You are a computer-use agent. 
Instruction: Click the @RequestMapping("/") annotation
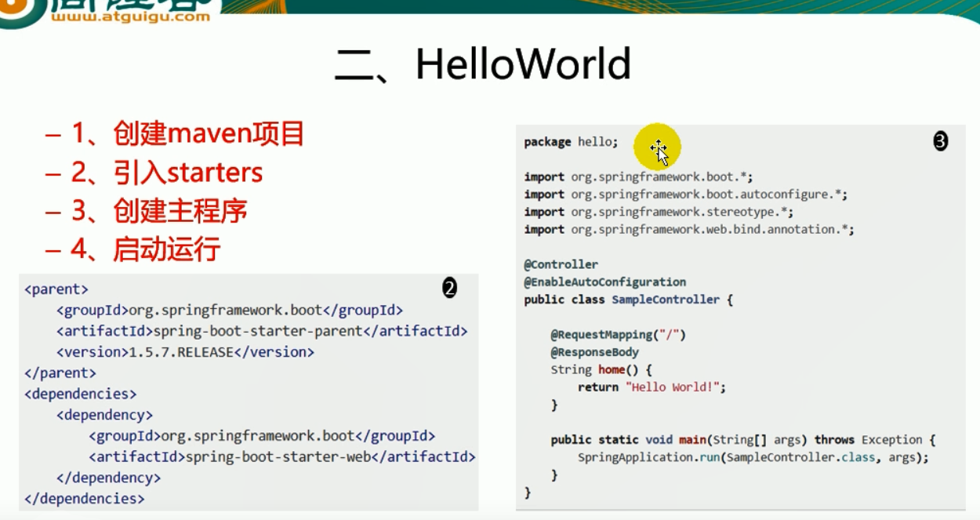pyautogui.click(x=618, y=335)
